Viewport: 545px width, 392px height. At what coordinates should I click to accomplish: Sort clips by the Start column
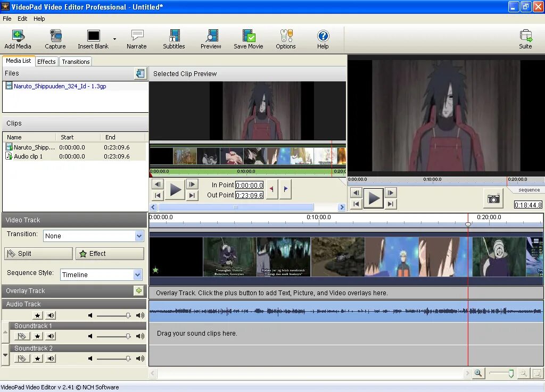pyautogui.click(x=78, y=137)
